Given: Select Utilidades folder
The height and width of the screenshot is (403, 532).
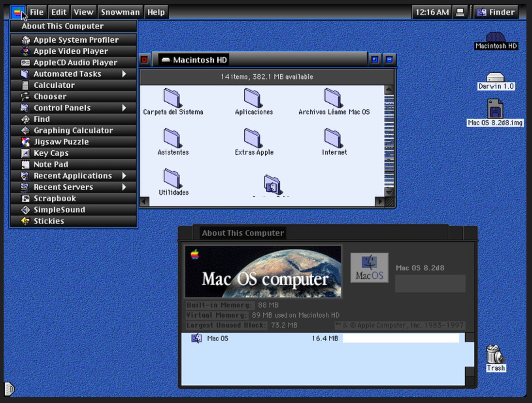Looking at the screenshot, I should point(173,182).
